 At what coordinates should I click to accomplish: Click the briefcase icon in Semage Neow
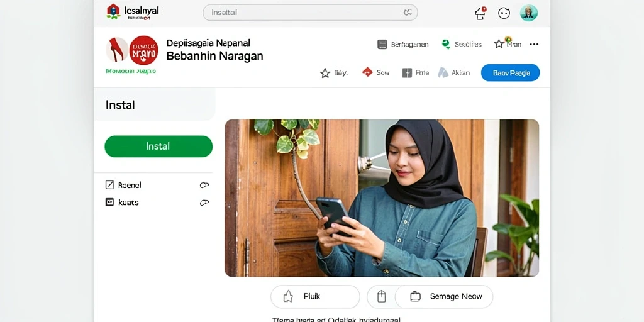click(x=416, y=296)
